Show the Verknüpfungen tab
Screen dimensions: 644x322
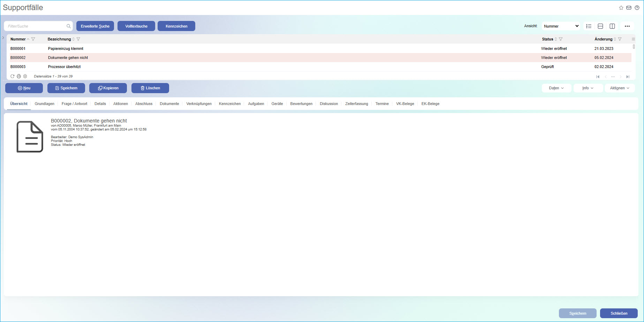pos(199,104)
